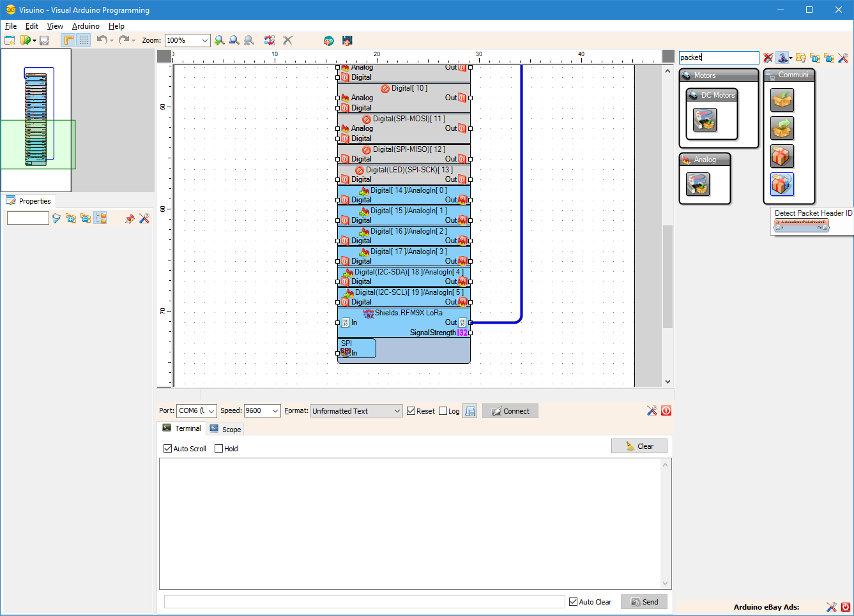Viewport: 854px width, 616px height.
Task: Open the Arduino menu
Action: tap(86, 26)
